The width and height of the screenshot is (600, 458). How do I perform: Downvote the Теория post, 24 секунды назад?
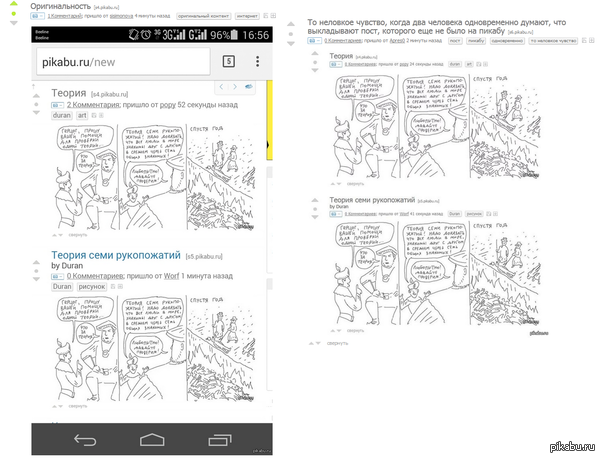pos(315,70)
